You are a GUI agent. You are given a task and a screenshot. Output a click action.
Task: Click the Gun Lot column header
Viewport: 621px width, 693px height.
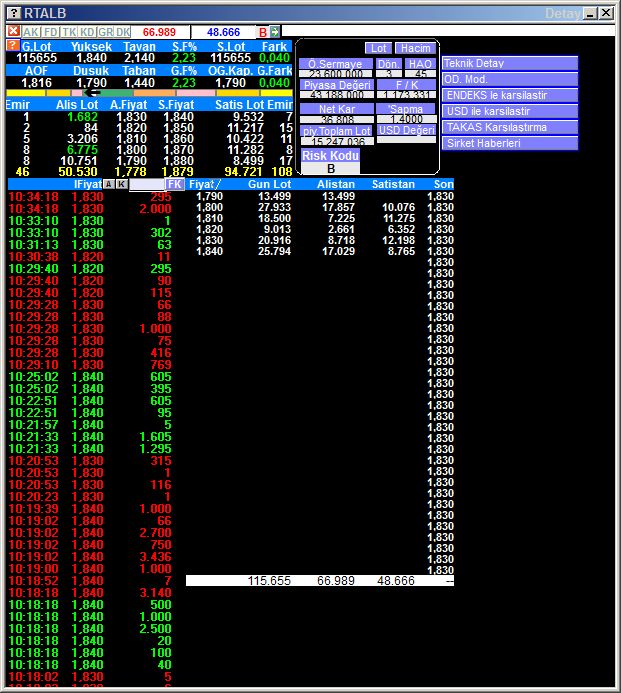tap(269, 184)
